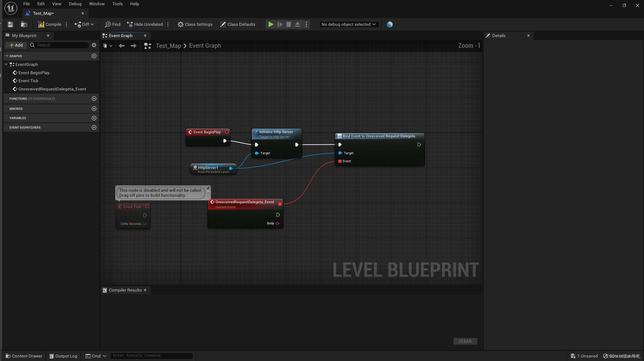Switch to the Compiler Results tab
The width and height of the screenshot is (644, 361).
pos(125,290)
